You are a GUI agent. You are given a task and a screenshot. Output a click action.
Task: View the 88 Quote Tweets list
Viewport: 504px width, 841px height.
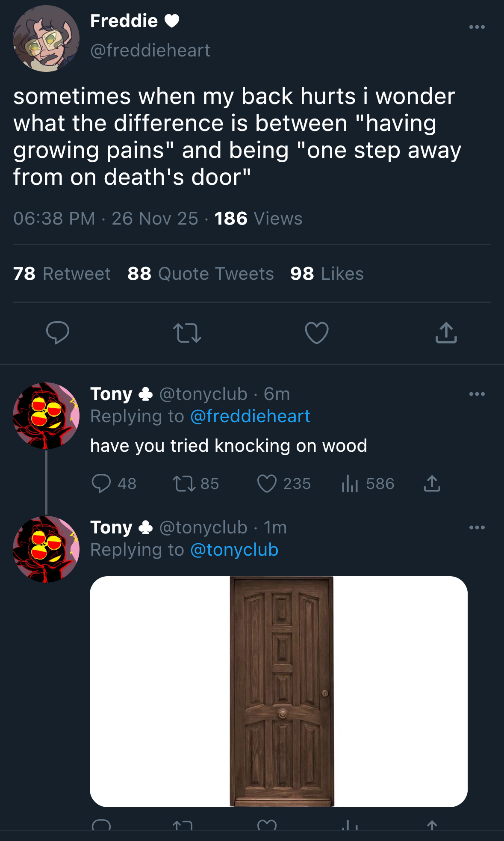point(200,274)
